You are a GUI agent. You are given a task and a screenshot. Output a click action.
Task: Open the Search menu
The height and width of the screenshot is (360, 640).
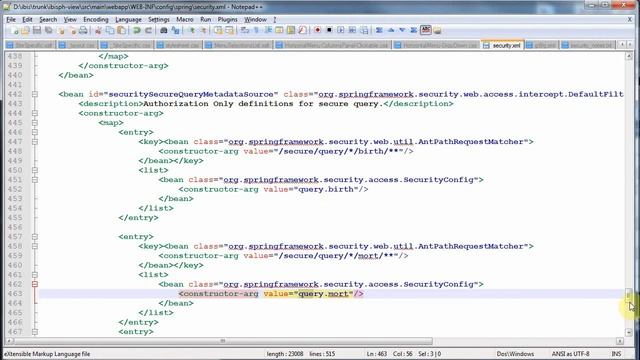[48, 20]
